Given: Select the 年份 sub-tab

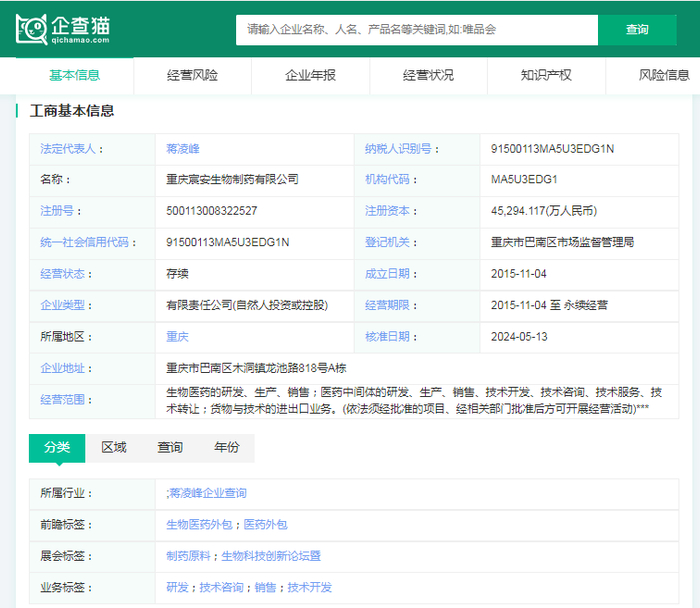Looking at the screenshot, I should click(227, 447).
